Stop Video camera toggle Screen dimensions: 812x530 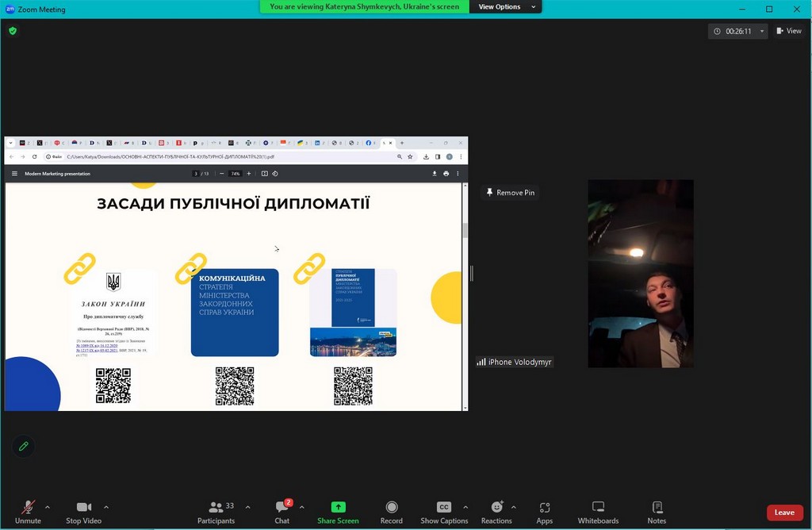(x=83, y=512)
